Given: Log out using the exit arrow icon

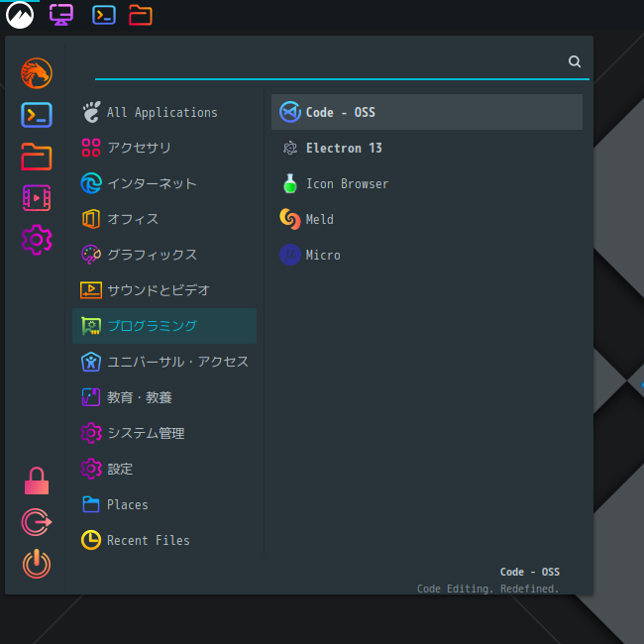Looking at the screenshot, I should coord(37,522).
